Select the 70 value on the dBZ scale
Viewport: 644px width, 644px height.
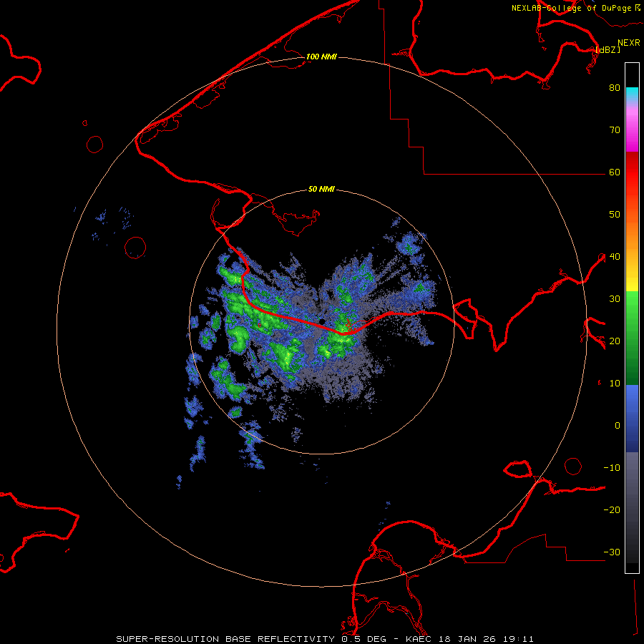click(615, 130)
